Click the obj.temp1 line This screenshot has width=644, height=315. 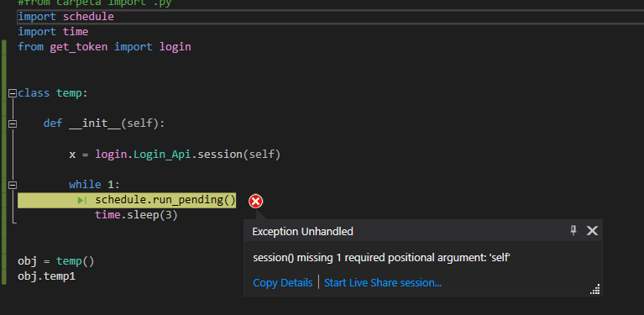coord(46,276)
